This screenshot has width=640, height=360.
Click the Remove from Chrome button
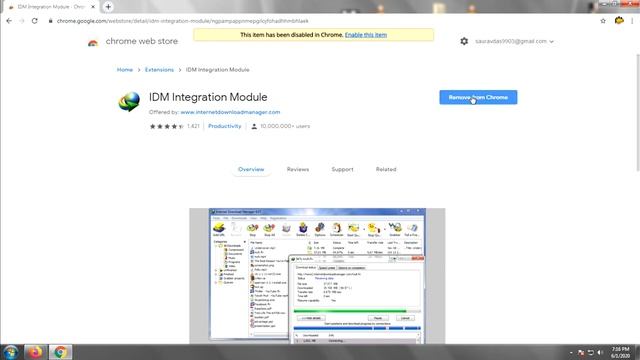point(478,97)
